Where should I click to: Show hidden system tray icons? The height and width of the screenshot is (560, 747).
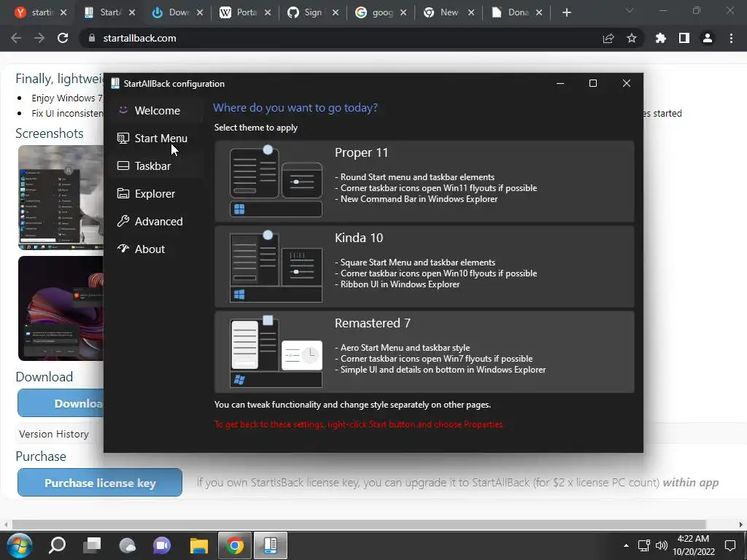point(626,545)
